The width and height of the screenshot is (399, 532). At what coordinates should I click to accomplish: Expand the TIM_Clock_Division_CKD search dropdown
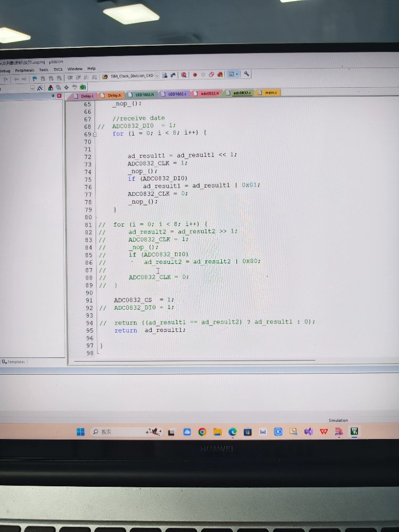157,76
